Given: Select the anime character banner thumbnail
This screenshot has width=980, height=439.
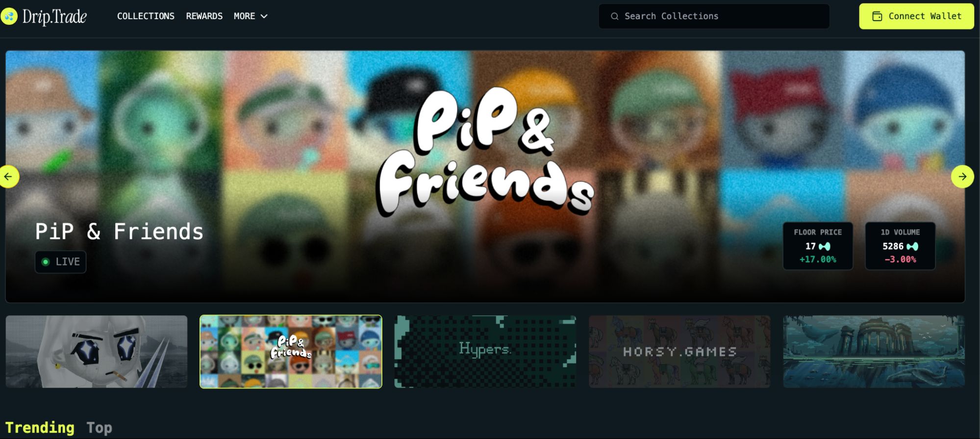Looking at the screenshot, I should 97,352.
